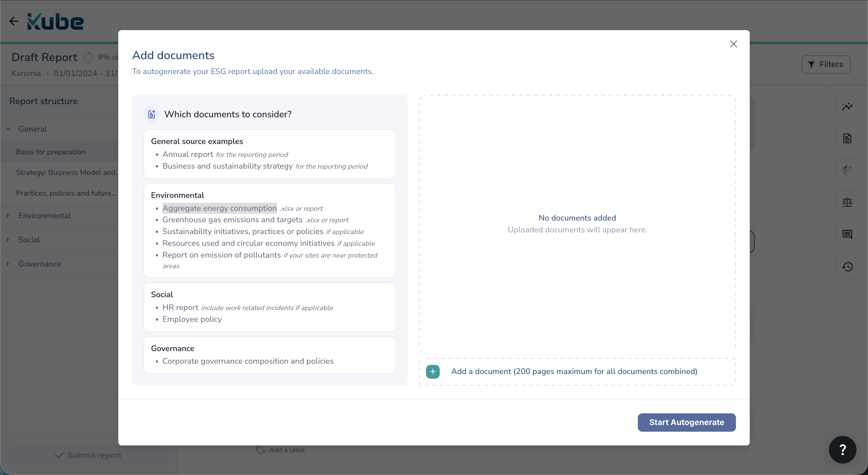Collapse the General section

8,129
